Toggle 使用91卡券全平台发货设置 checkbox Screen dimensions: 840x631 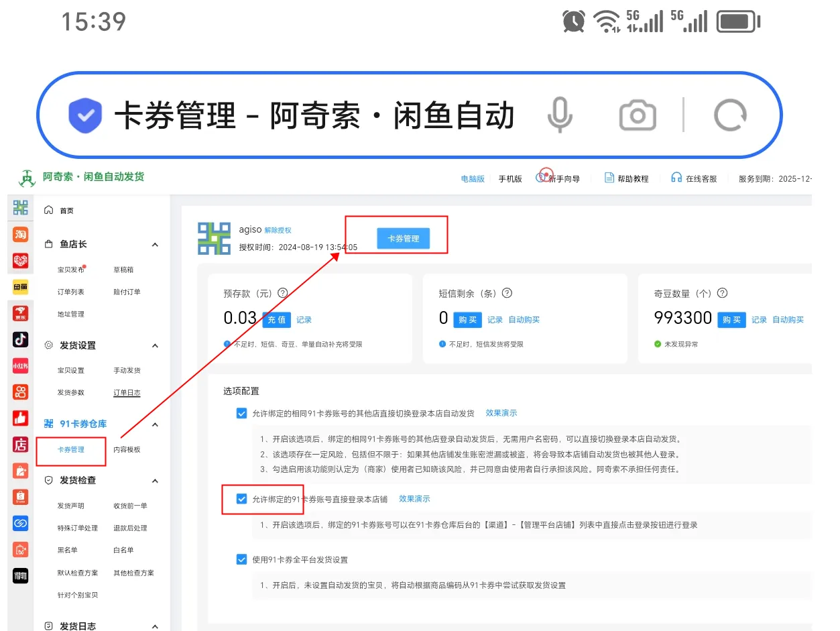pos(242,559)
